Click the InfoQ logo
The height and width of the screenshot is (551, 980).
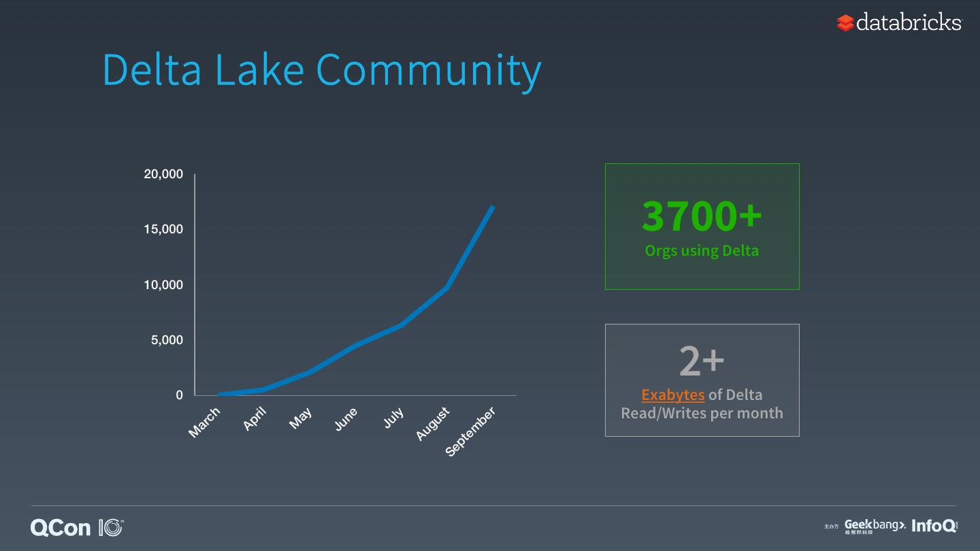click(x=934, y=526)
